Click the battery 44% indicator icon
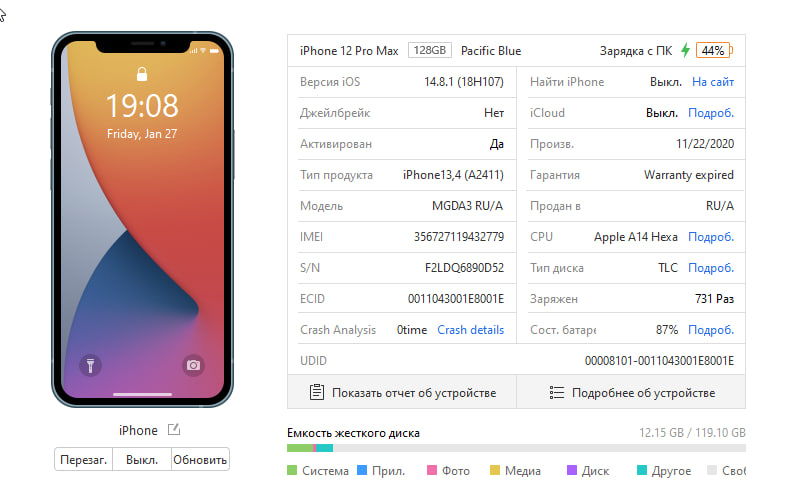This screenshot has width=788, height=489. pyautogui.click(x=714, y=50)
